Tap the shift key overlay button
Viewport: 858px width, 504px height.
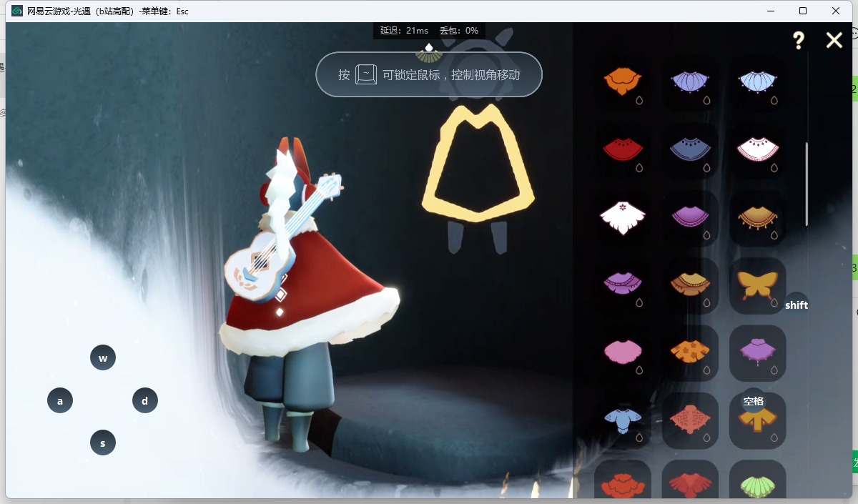tap(797, 305)
